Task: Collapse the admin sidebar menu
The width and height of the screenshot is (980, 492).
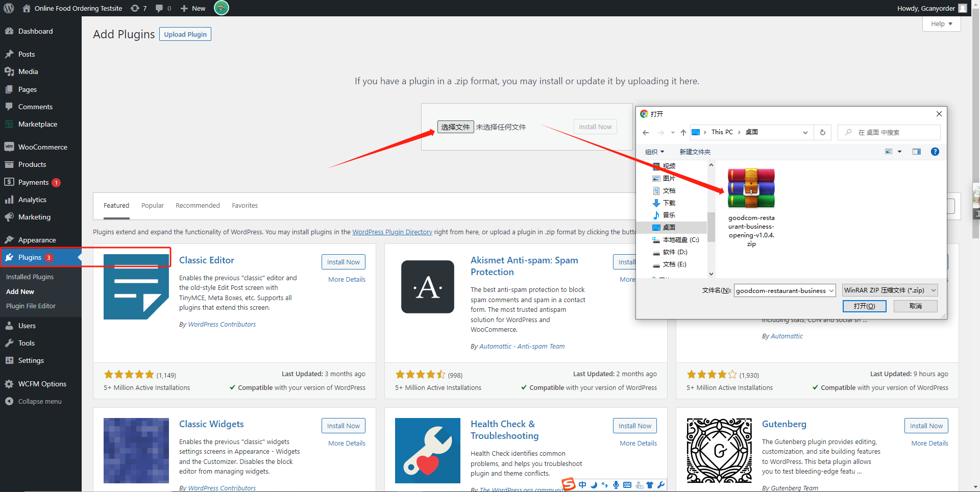Action: coord(41,401)
